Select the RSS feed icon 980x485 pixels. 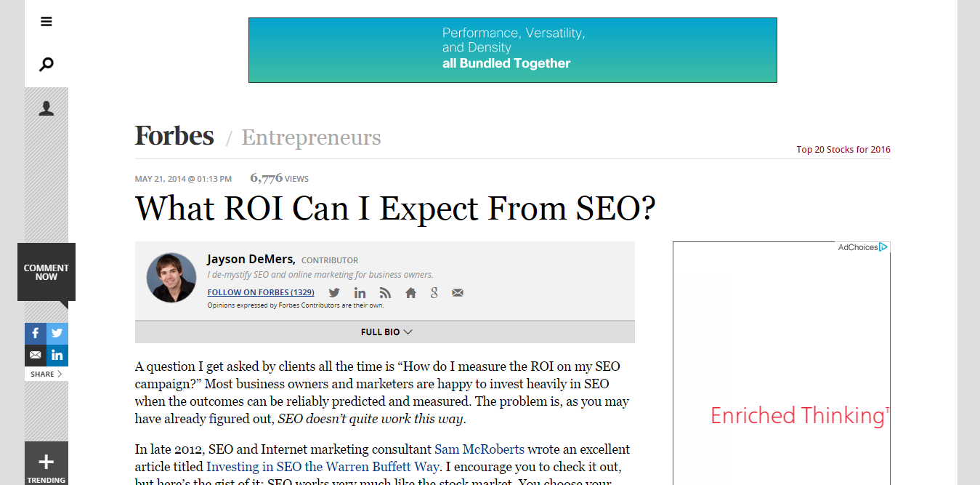(384, 292)
